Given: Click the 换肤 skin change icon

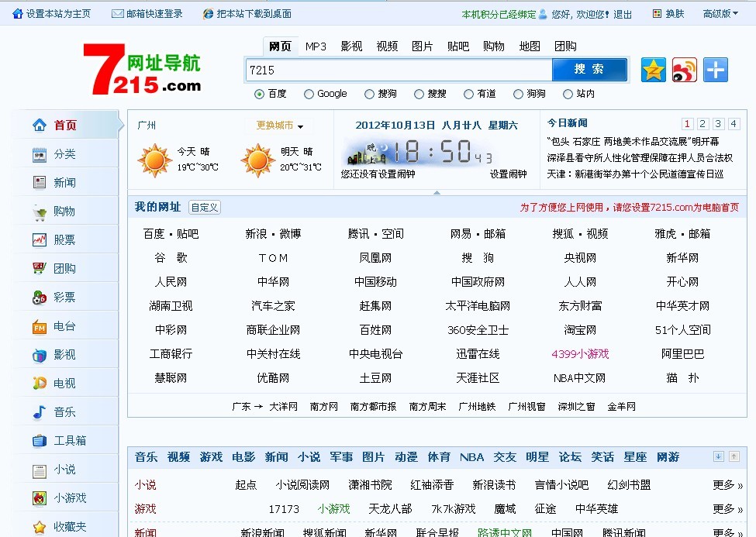Looking at the screenshot, I should [657, 13].
